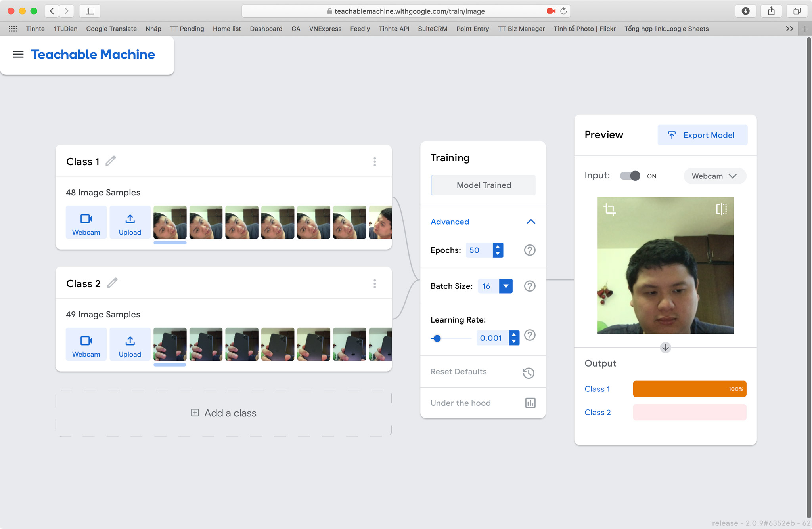Click the Learning Rate value field
This screenshot has height=529, width=812.
tap(492, 338)
